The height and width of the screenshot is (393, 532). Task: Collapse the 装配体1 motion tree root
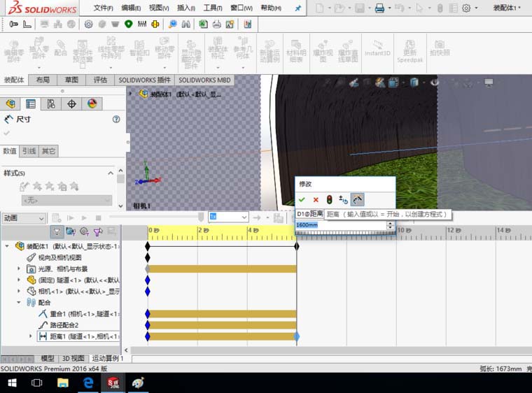pyautogui.click(x=7, y=246)
